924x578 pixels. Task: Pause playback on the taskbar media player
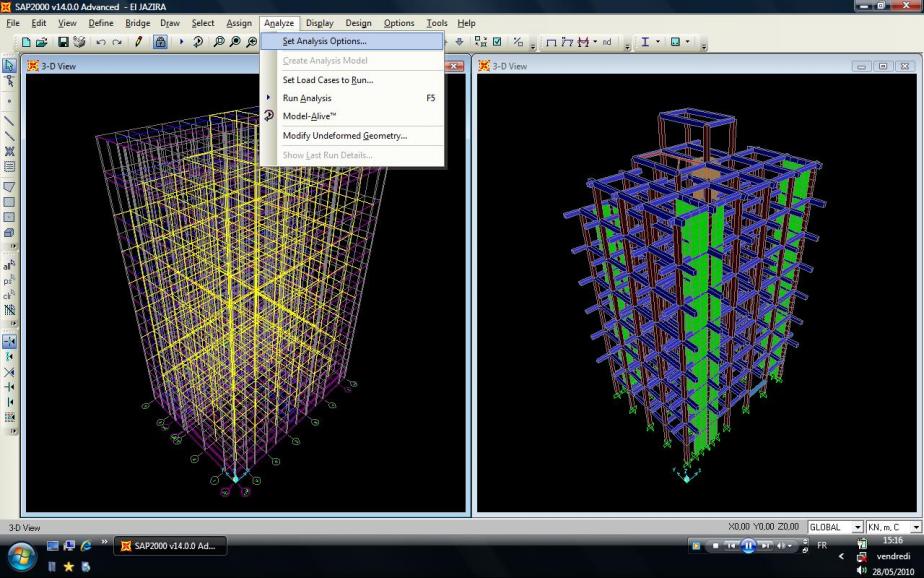748,546
